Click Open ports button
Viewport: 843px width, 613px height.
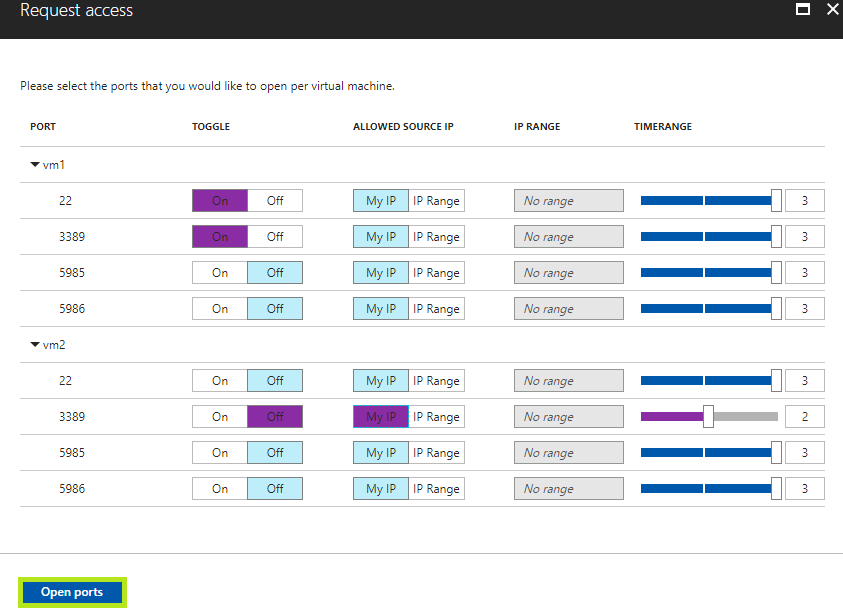click(x=72, y=592)
